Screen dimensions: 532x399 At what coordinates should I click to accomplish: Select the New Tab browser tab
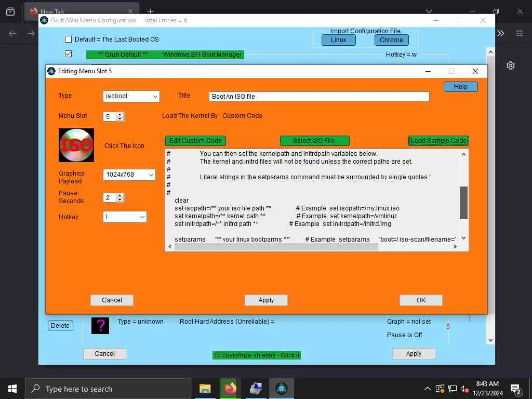click(82, 11)
